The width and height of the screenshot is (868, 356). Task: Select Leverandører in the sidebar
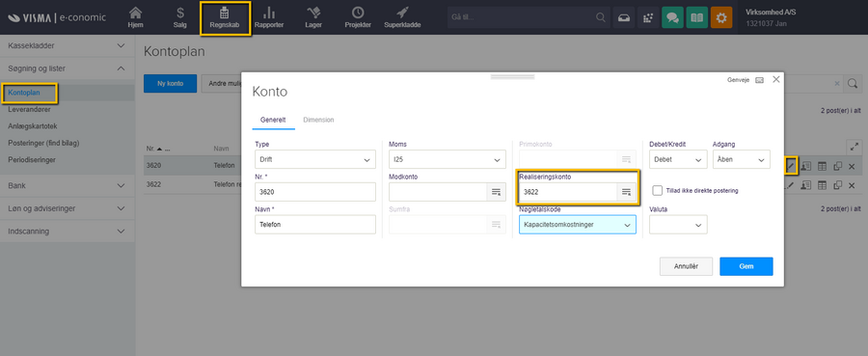click(29, 110)
